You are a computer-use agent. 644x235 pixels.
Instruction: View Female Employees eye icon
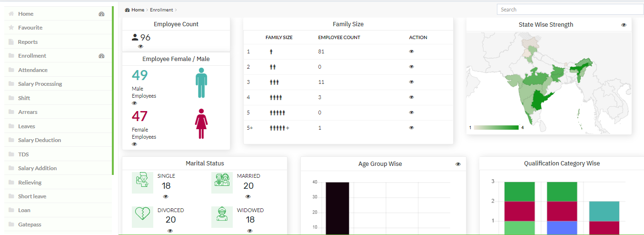click(x=134, y=144)
